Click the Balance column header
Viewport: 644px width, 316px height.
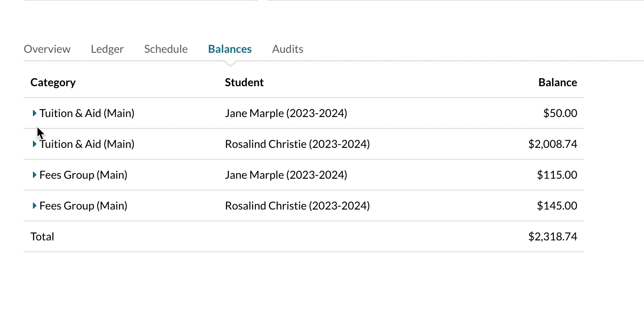557,82
